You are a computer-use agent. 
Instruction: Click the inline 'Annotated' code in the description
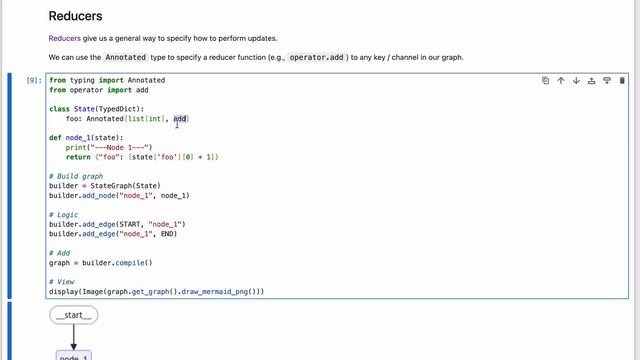tap(125, 58)
